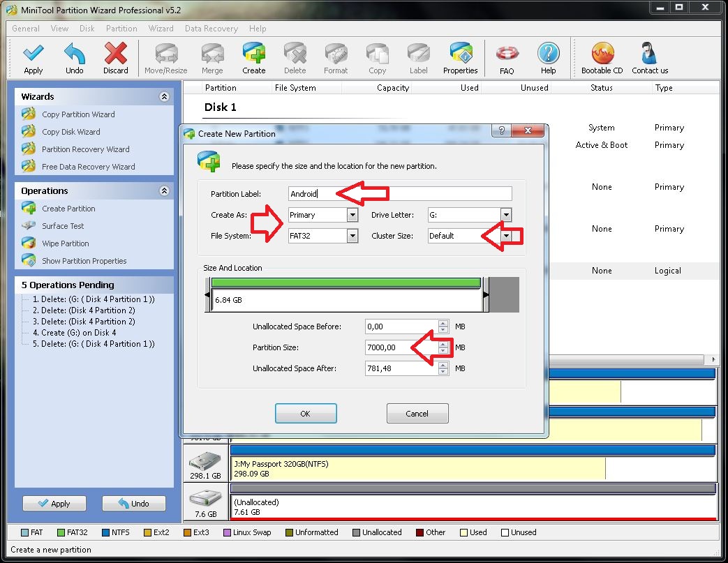
Task: Open the File System dropdown
Action: click(352, 236)
